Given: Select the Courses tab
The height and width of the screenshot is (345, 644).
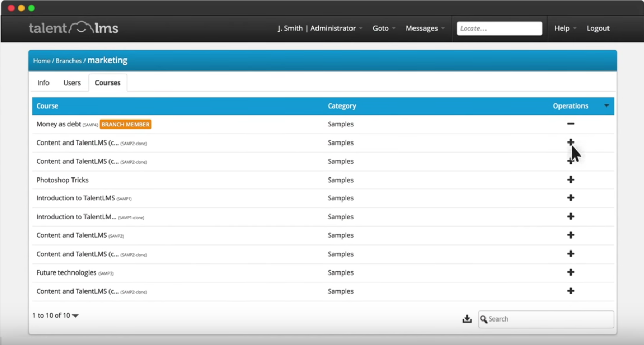Looking at the screenshot, I should 108,82.
